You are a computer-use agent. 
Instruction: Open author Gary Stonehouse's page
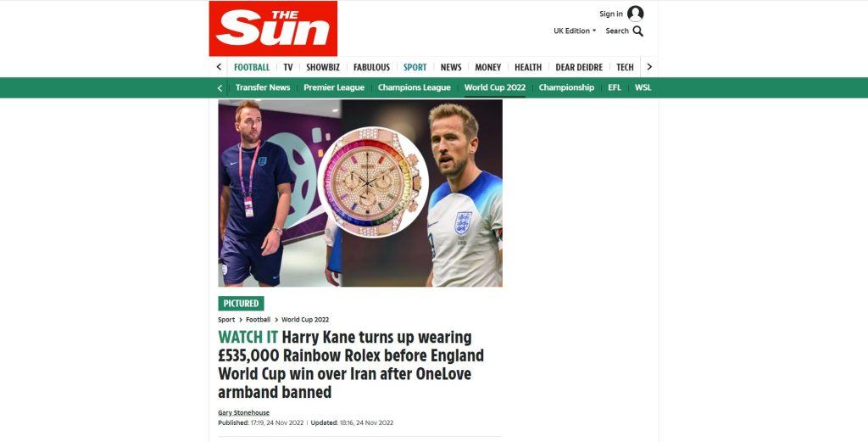[x=243, y=412]
